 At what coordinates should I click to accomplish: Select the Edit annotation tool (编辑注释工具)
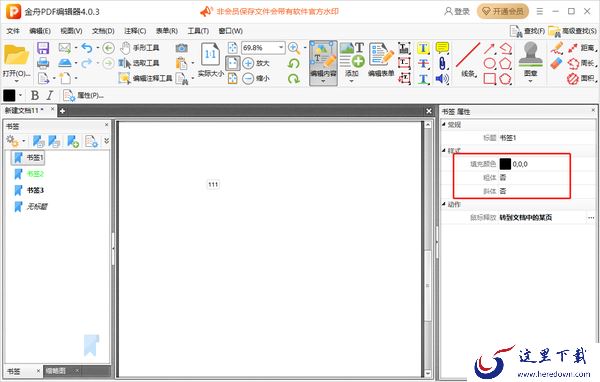click(x=145, y=78)
